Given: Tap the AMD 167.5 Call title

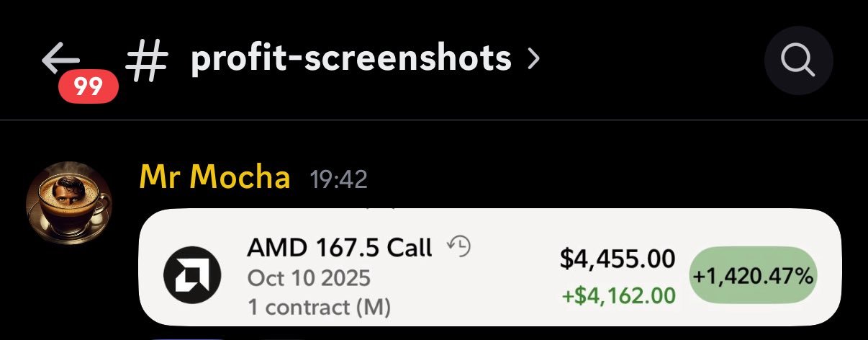Looking at the screenshot, I should click(339, 248).
